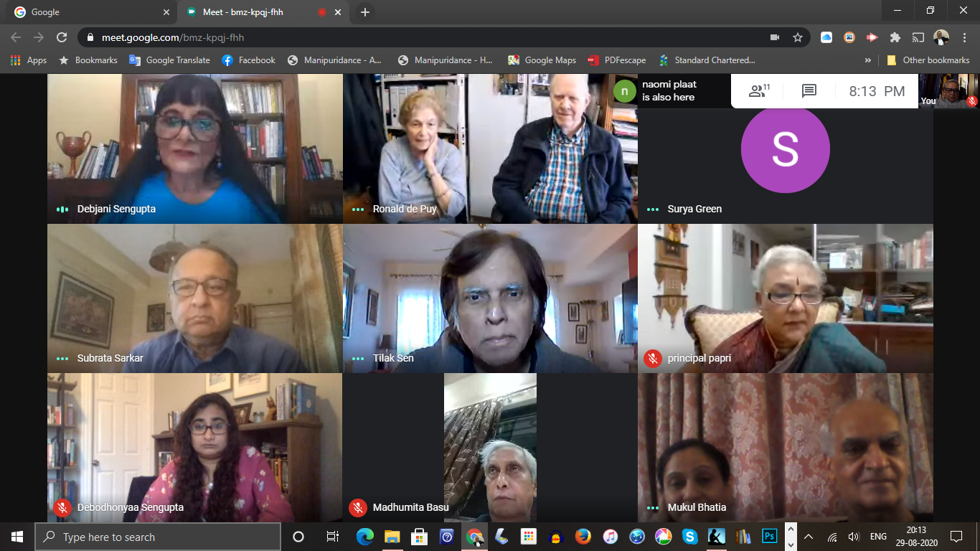Click your self-view thumbnail labeled You

pos(948,91)
